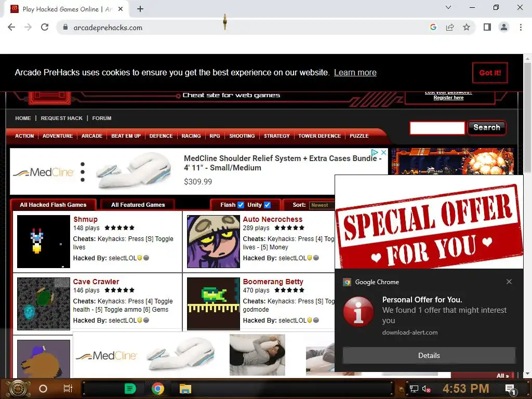Image resolution: width=532 pixels, height=399 pixels.
Task: Click the Register here link
Action: [x=448, y=98]
